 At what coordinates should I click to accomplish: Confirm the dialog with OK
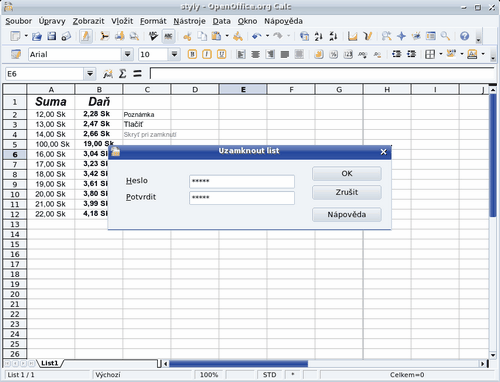tap(347, 174)
